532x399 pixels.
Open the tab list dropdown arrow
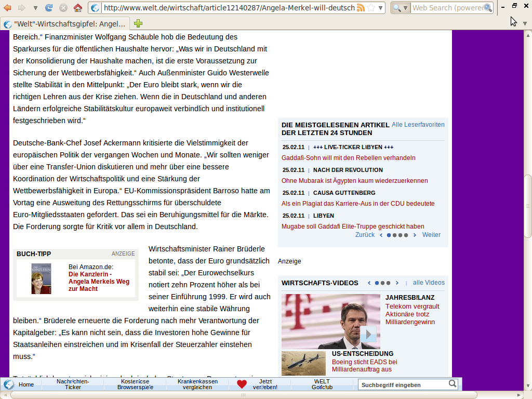coord(525,24)
